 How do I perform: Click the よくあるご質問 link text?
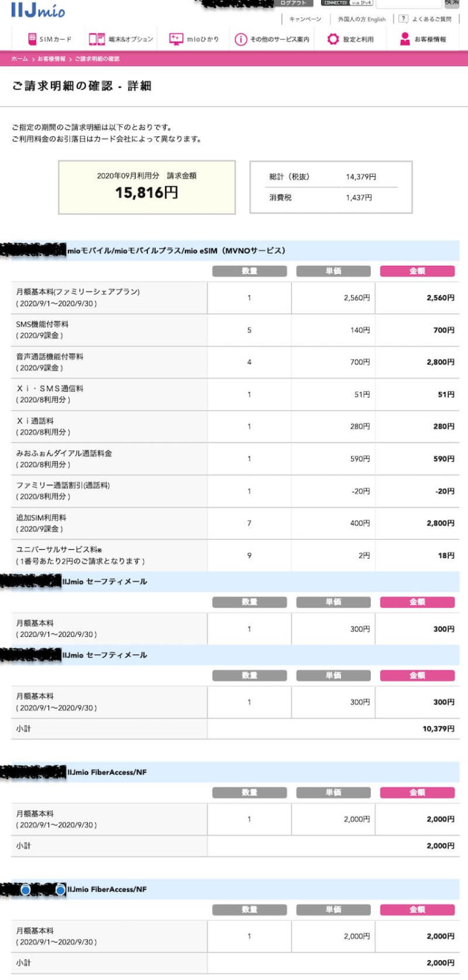coord(431,19)
